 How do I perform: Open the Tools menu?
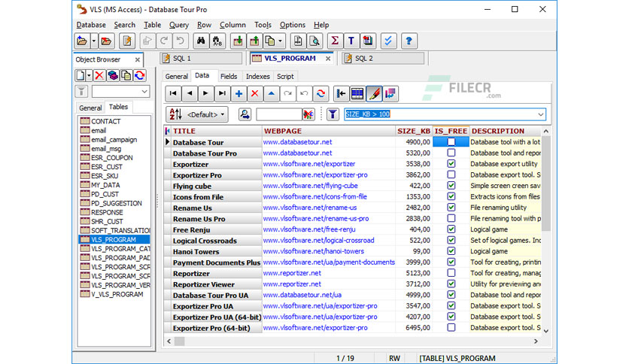(263, 25)
